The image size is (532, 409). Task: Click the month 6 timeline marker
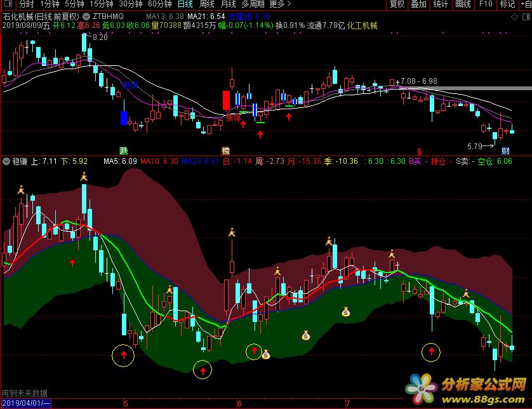click(239, 404)
